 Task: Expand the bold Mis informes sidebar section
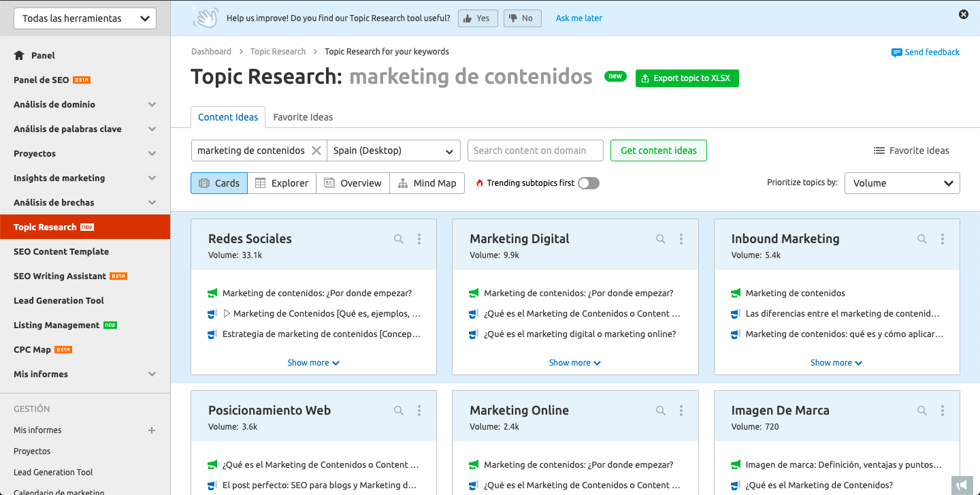(85, 374)
